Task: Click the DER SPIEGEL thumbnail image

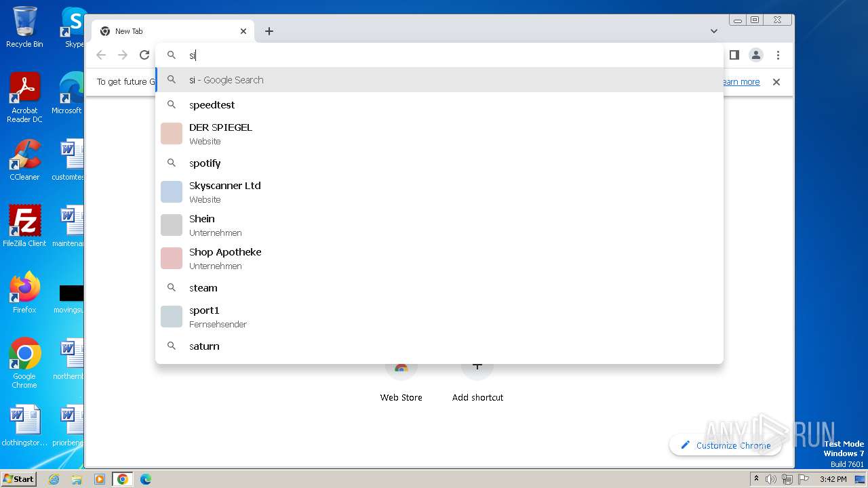Action: click(x=172, y=134)
